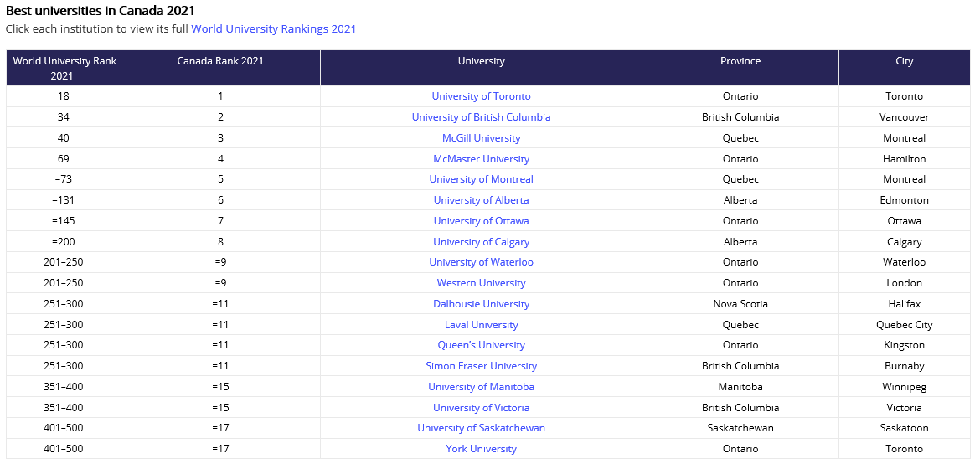The width and height of the screenshot is (980, 459).
Task: Click the University of Ottawa link
Action: [x=482, y=221]
